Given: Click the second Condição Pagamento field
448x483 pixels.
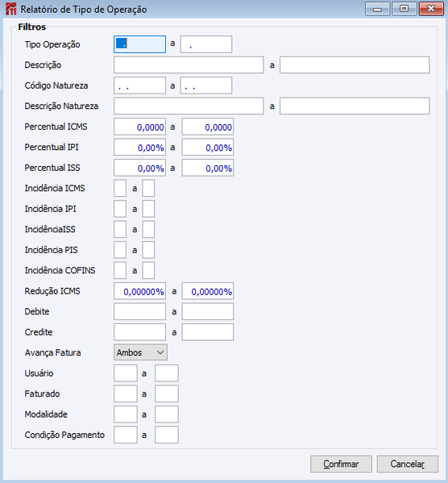Looking at the screenshot, I should tap(167, 435).
